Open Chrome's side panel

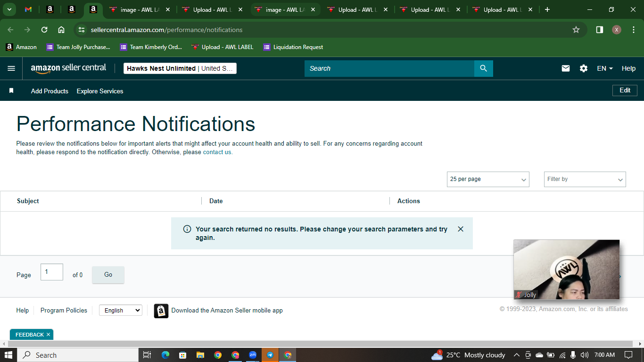click(600, 30)
